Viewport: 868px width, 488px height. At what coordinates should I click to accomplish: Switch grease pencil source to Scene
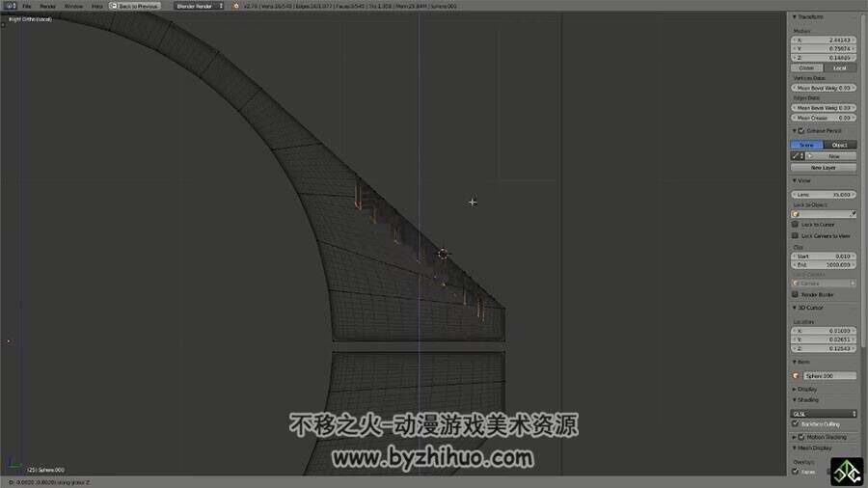pyautogui.click(x=806, y=145)
